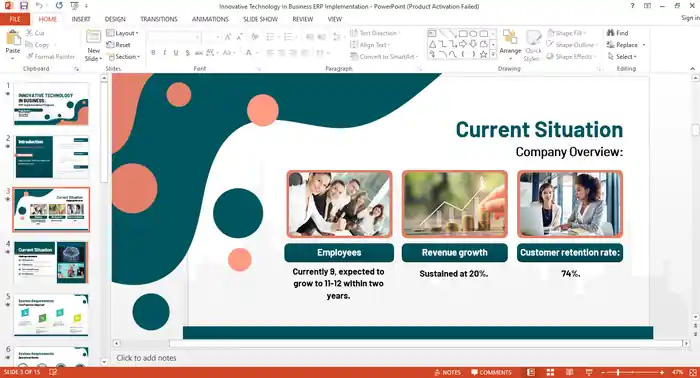Open Shape Outline options

click(x=572, y=45)
